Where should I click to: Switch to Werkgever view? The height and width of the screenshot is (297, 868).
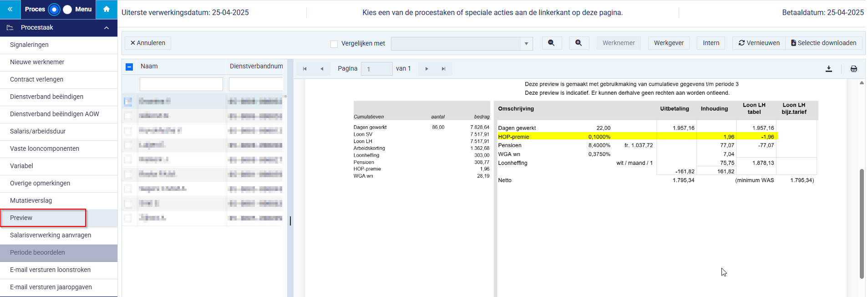(669, 43)
